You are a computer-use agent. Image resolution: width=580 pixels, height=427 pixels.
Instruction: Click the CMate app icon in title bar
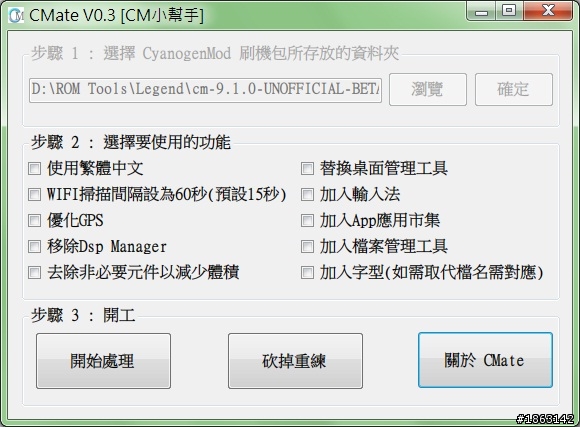(16, 15)
